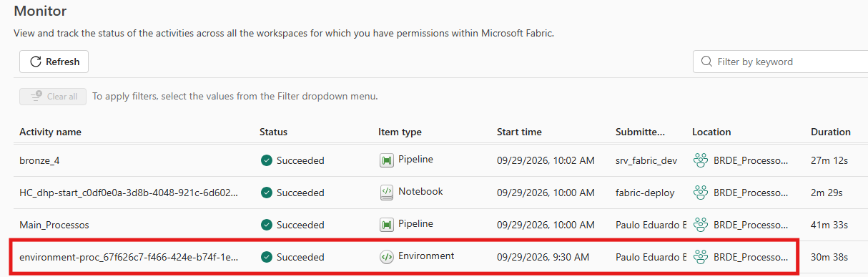
Task: Click the Clear all filters button
Action: [x=54, y=97]
